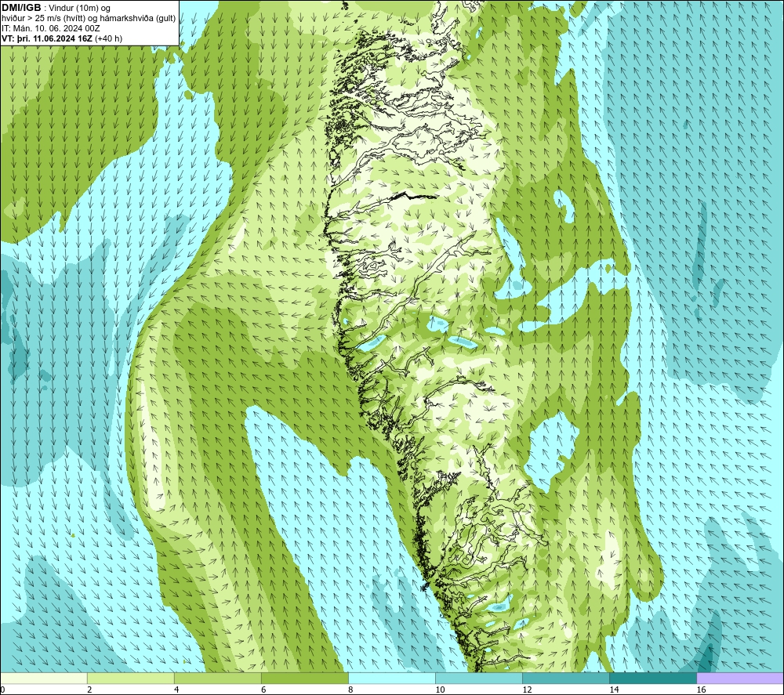
Task: Click the legend value label '8'
Action: coord(350,690)
